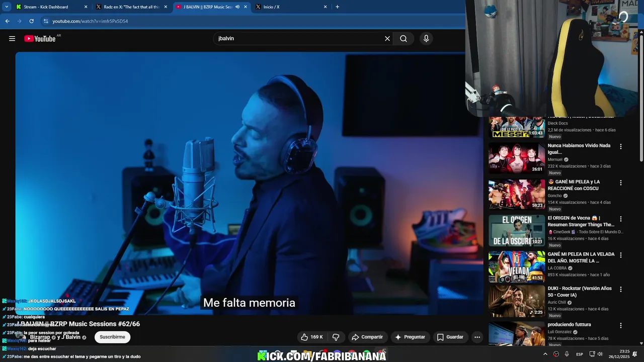Open the YouTube guide hamburger menu

coord(12,39)
